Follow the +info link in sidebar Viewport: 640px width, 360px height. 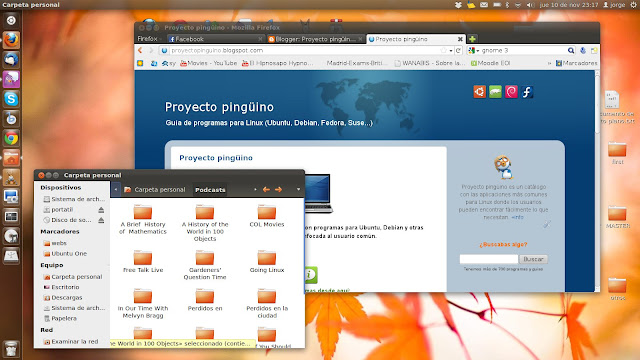(517, 218)
